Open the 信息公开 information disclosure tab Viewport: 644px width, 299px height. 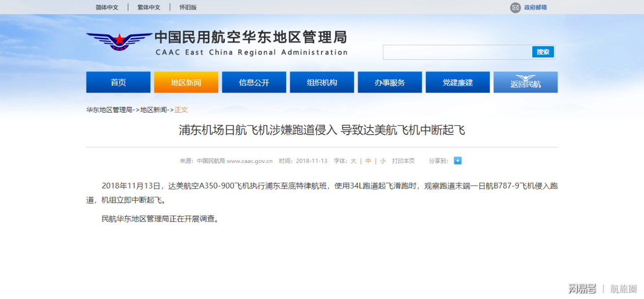[254, 82]
